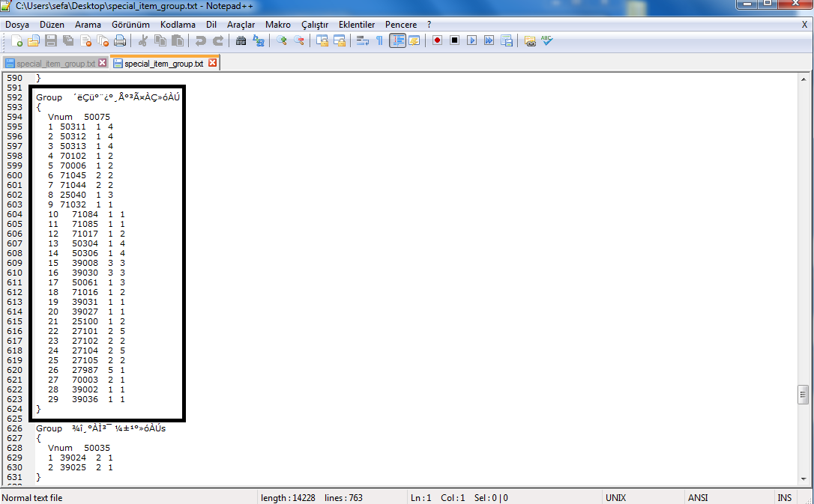The height and width of the screenshot is (504, 814).
Task: Open the ? help menu
Action: [x=429, y=25]
